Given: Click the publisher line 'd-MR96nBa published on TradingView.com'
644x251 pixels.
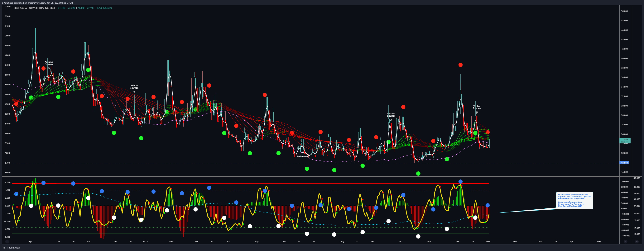Looking at the screenshot, I should [24, 3].
